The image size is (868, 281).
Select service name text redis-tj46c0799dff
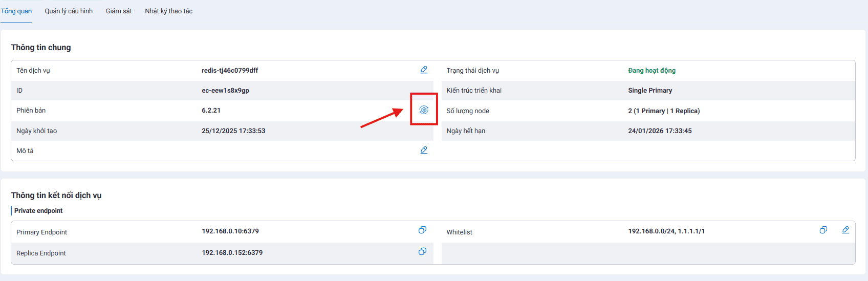[230, 71]
